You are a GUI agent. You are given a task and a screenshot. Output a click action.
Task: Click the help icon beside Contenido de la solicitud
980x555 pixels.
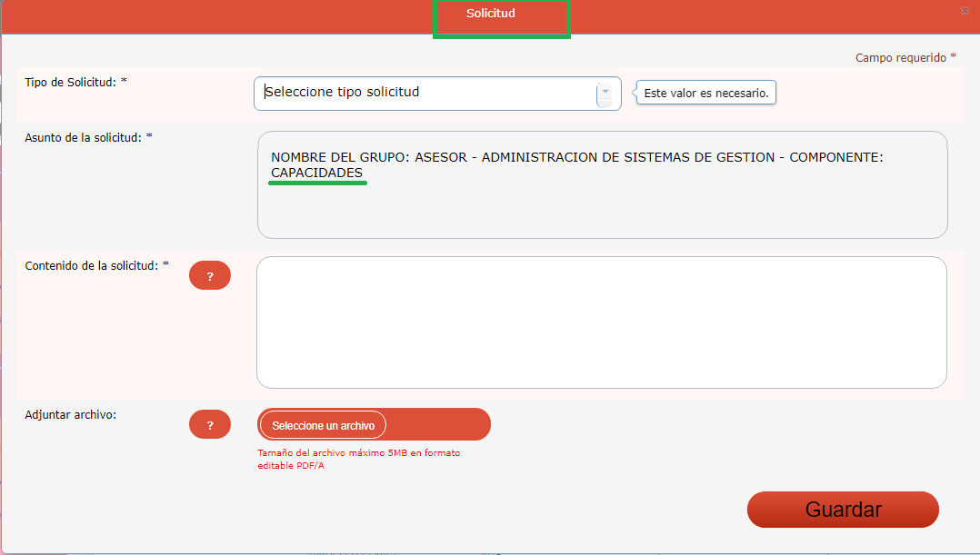209,276
